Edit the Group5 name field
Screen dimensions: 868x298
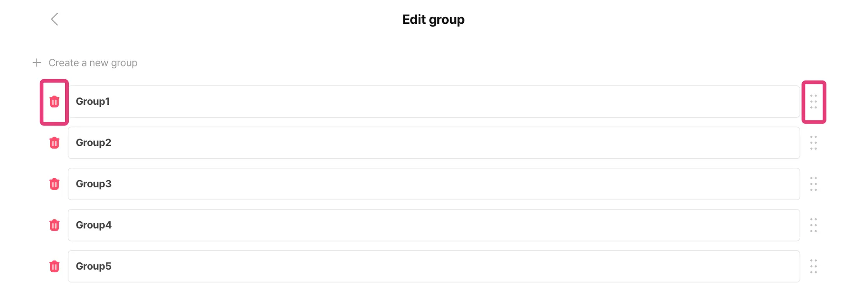[x=433, y=266]
